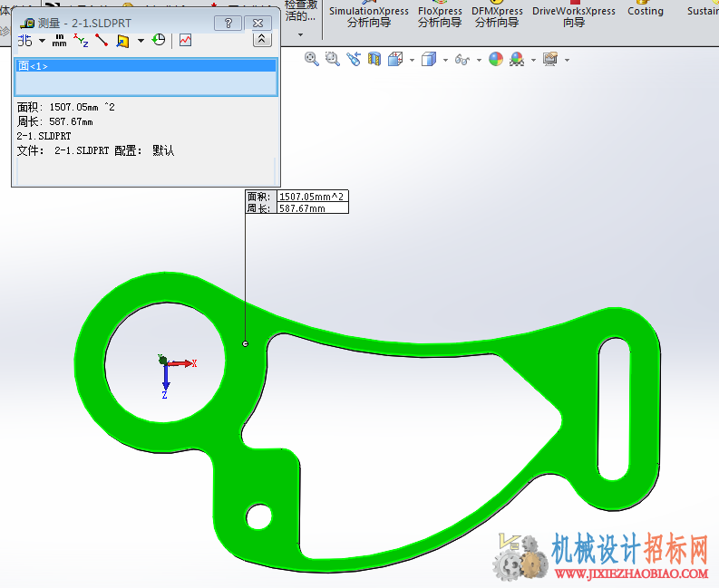Click Previous View icon
Image resolution: width=719 pixels, height=588 pixels.
click(x=354, y=59)
